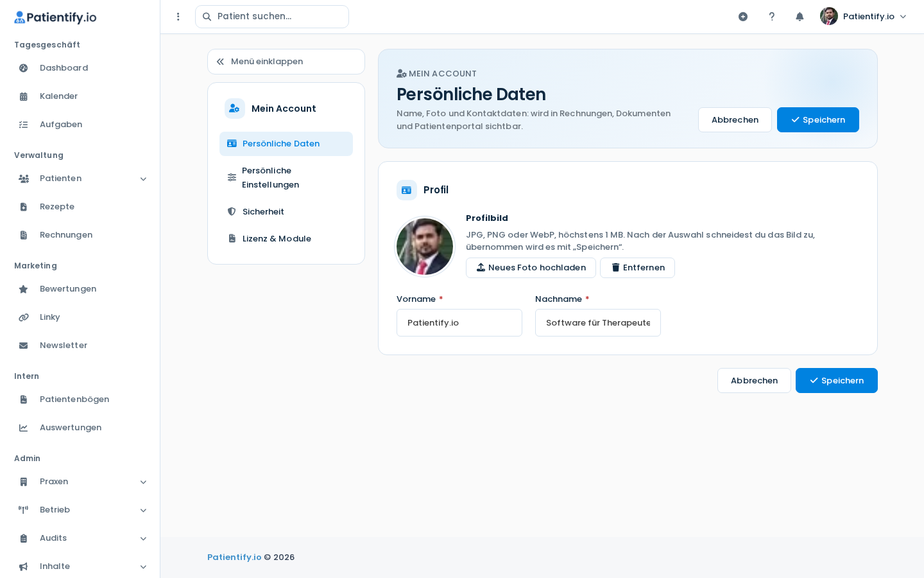Open Kalender in the sidebar
This screenshot has width=924, height=578.
pos(80,96)
